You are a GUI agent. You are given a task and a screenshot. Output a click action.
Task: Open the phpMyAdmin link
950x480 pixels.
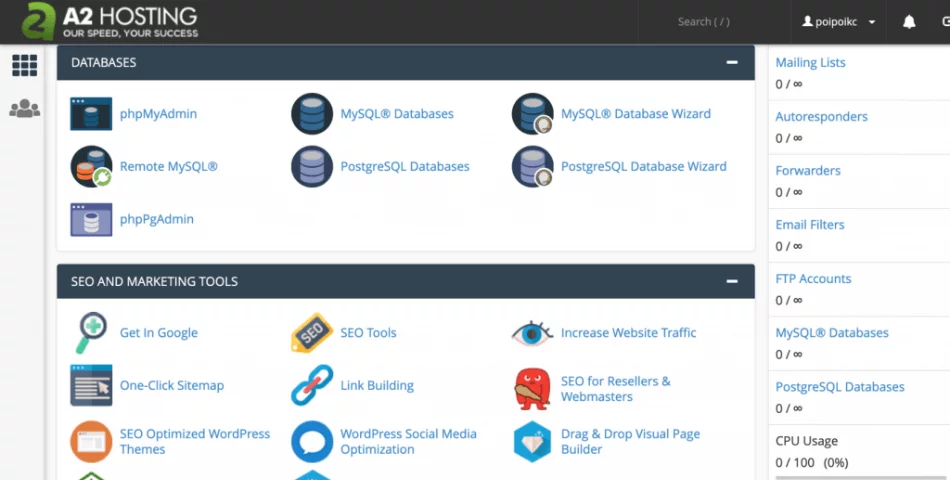tap(158, 113)
